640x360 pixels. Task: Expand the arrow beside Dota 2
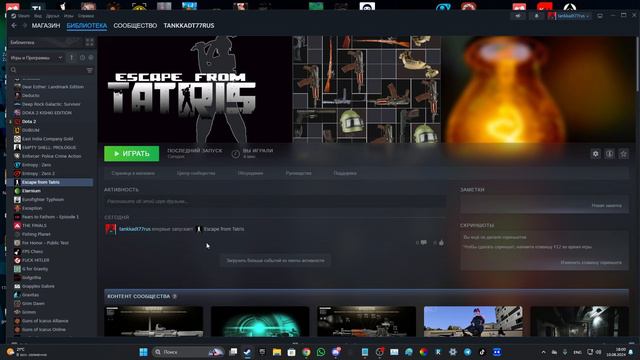tap(11, 122)
